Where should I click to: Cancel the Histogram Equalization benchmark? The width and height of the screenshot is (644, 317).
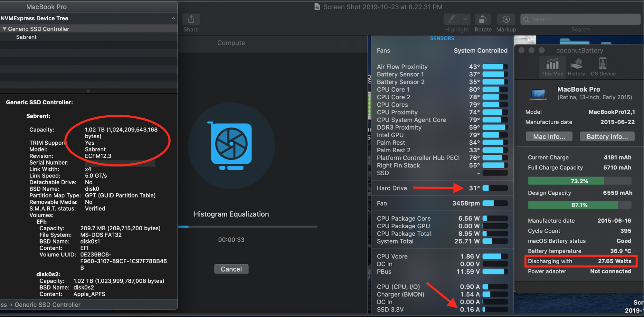coord(231,269)
